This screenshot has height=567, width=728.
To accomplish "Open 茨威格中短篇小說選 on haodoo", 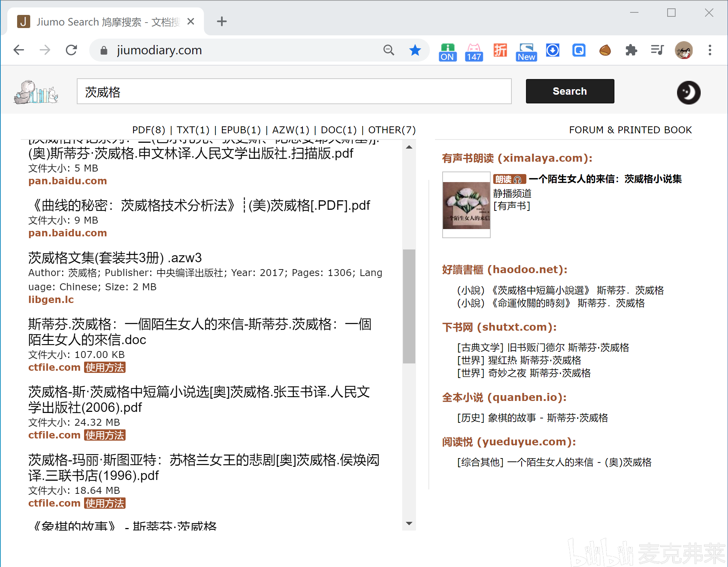I will point(561,290).
